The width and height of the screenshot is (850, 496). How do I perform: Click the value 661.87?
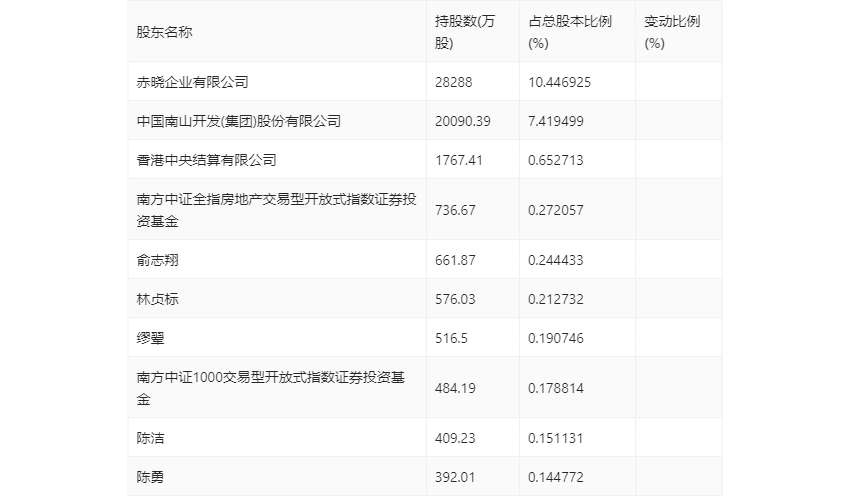pyautogui.click(x=455, y=260)
